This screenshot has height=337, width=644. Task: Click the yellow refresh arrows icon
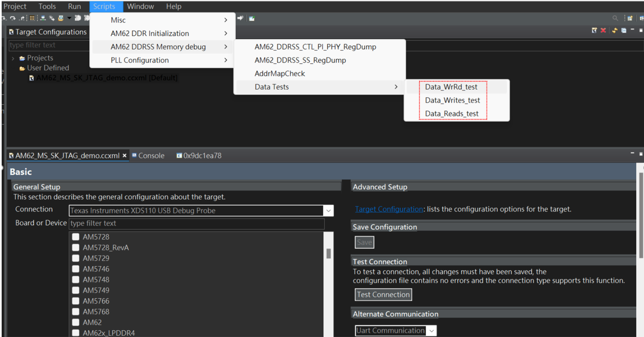point(615,30)
